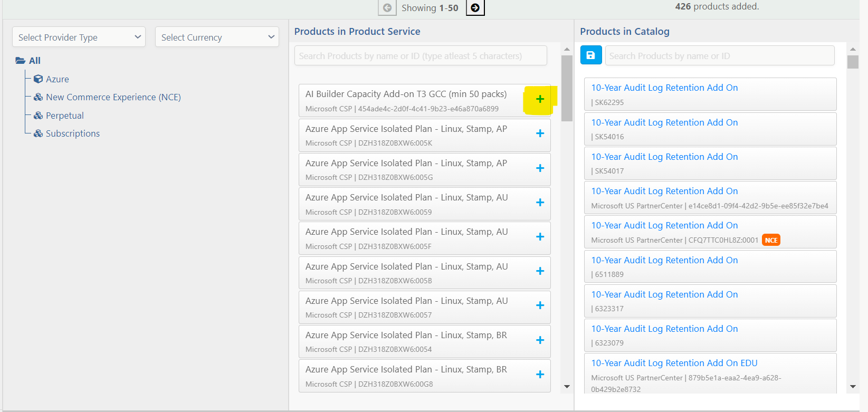Click down arrow of Catalog scrollbar
This screenshot has height=412, width=868.
click(x=853, y=387)
